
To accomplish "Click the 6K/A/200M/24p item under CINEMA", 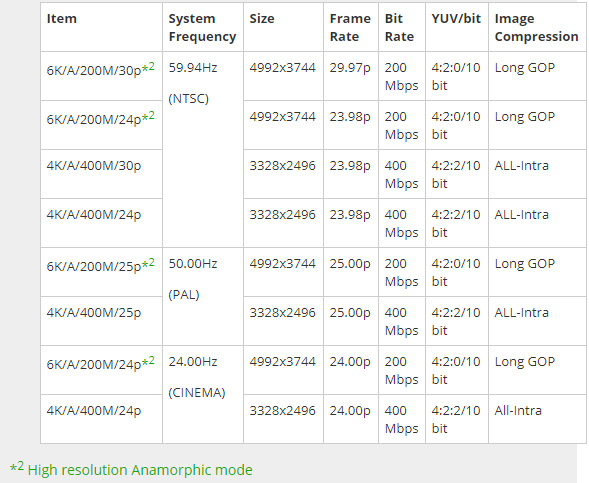I will coord(101,370).
